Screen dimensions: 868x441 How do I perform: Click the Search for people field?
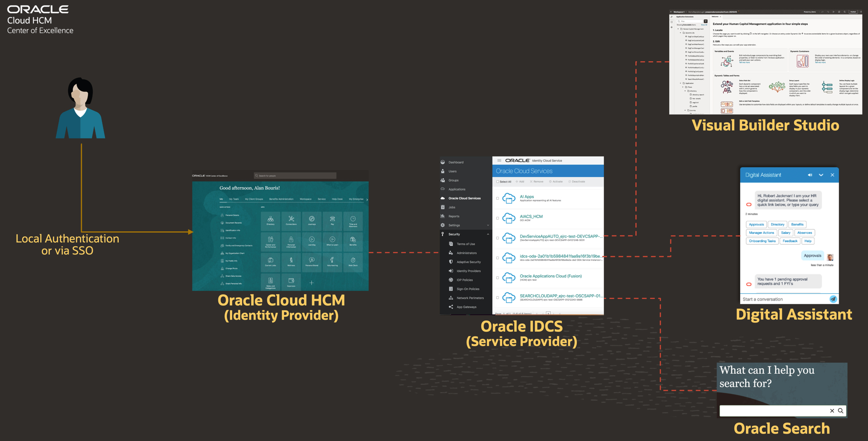click(295, 176)
